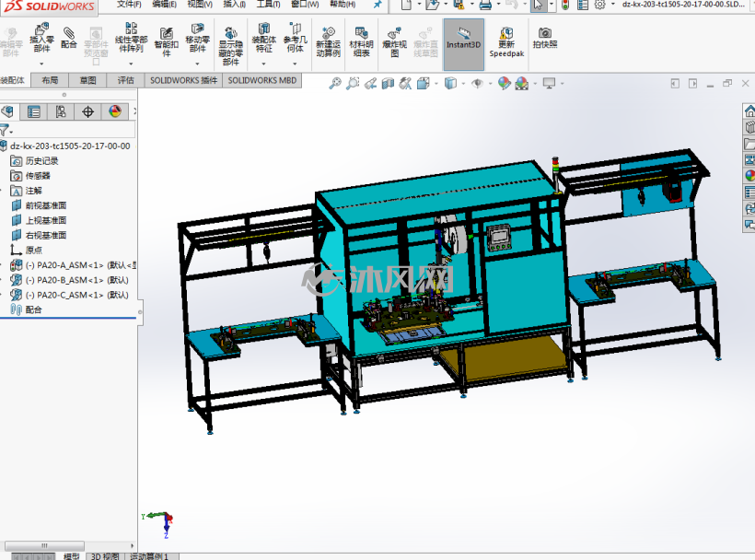Click the Zoom to Fit magnifier icon
Screen dimensions: 755x560
335,83
